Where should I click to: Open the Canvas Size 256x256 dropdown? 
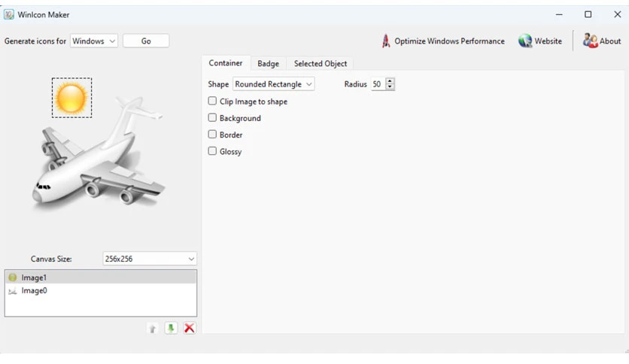coord(150,259)
